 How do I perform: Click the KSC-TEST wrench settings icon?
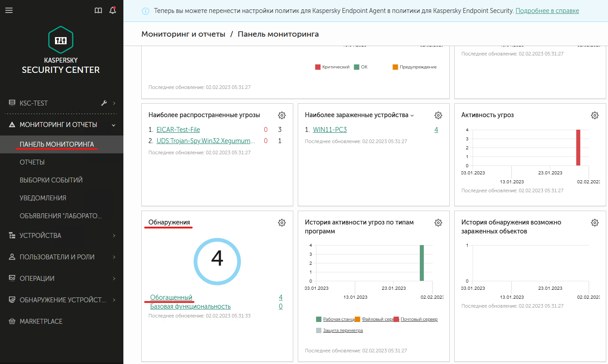(104, 103)
